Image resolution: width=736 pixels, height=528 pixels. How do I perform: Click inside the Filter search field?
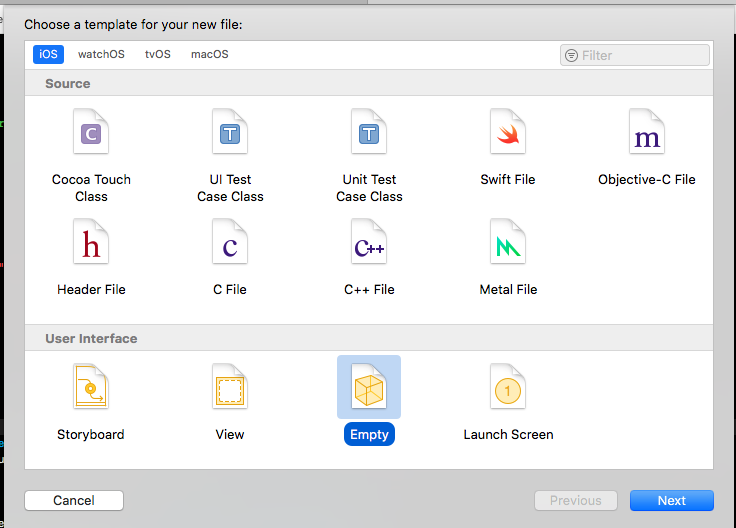(635, 55)
